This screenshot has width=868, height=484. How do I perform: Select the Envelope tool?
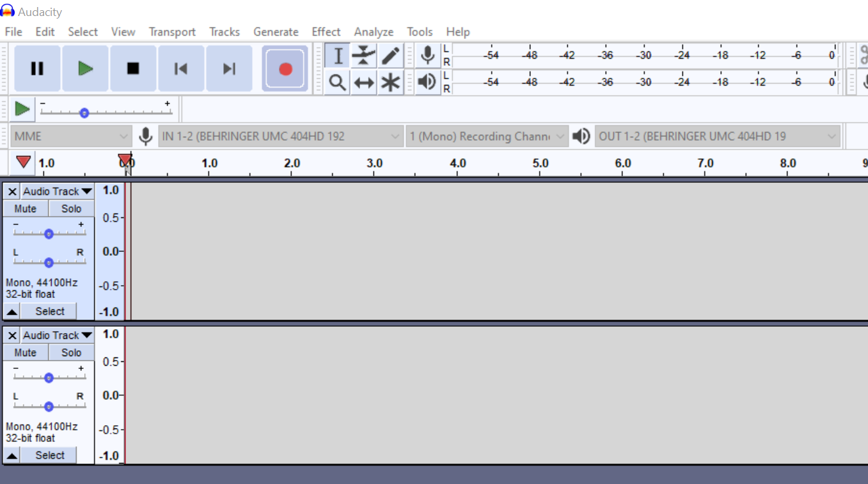click(x=363, y=56)
